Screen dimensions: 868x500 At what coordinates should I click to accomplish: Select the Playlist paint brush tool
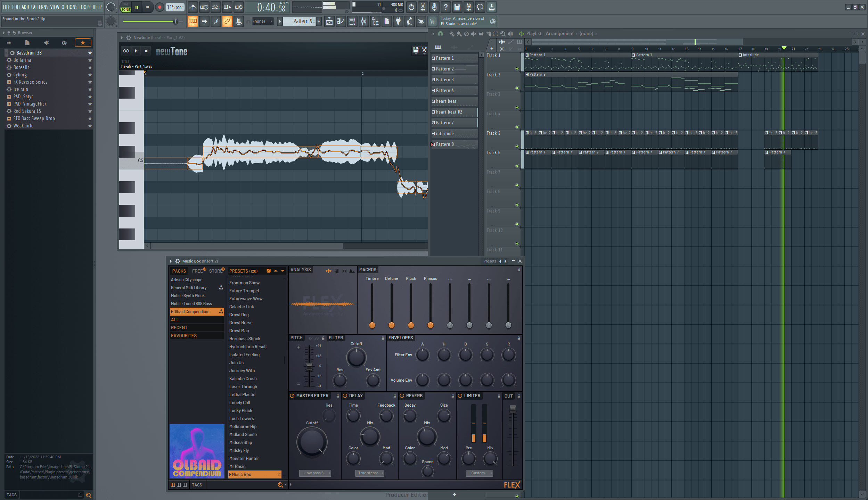459,34
